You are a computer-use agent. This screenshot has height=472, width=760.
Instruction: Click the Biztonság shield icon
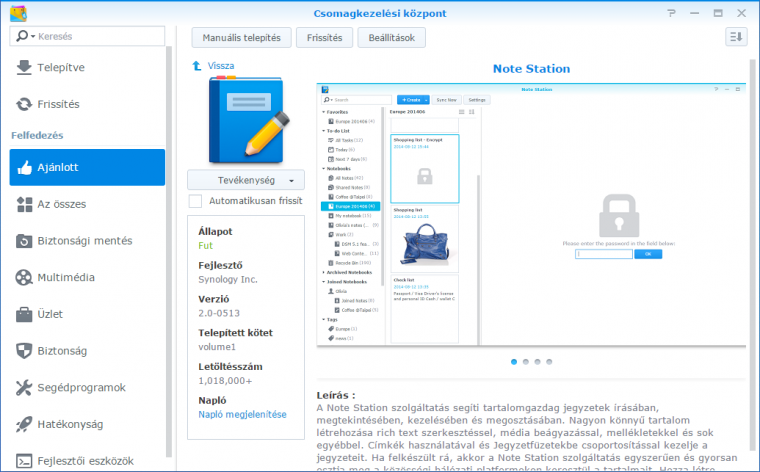pos(24,351)
